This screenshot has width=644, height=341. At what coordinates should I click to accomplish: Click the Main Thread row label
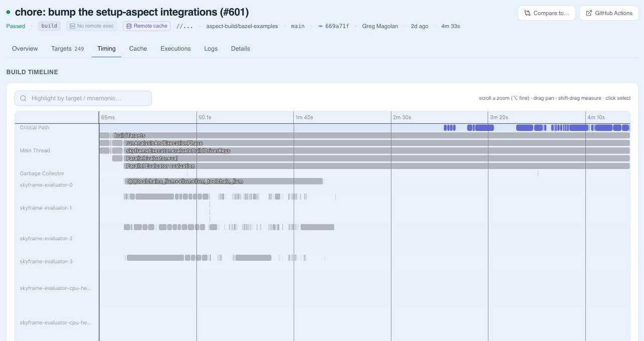[35, 150]
